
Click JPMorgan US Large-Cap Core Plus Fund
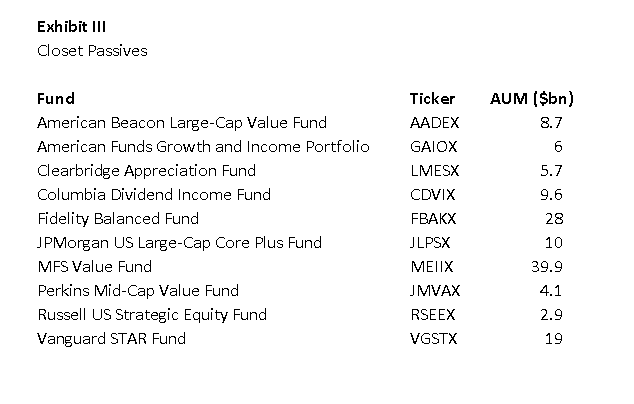[x=179, y=243]
